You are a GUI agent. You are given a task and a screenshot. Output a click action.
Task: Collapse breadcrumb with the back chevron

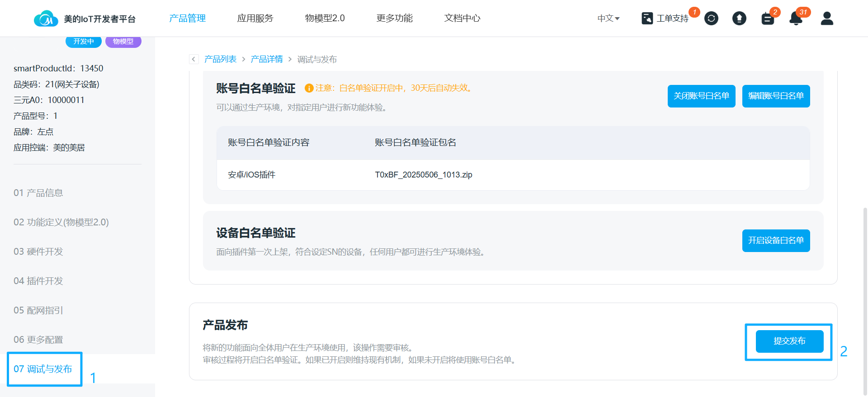click(x=194, y=59)
